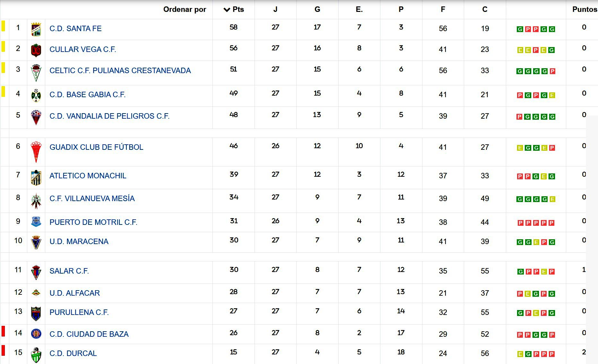Sort the table by G column header
Image resolution: width=598 pixels, height=364 pixels.
317,9
